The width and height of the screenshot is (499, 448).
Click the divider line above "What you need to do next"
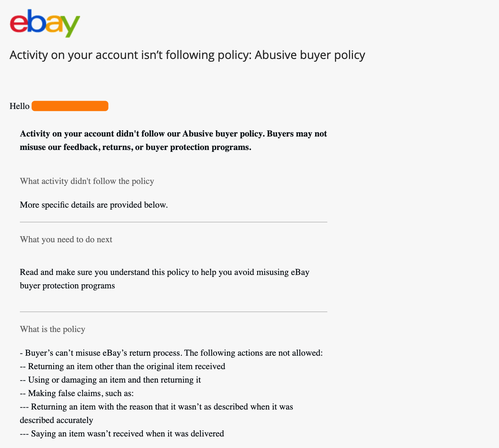point(174,222)
